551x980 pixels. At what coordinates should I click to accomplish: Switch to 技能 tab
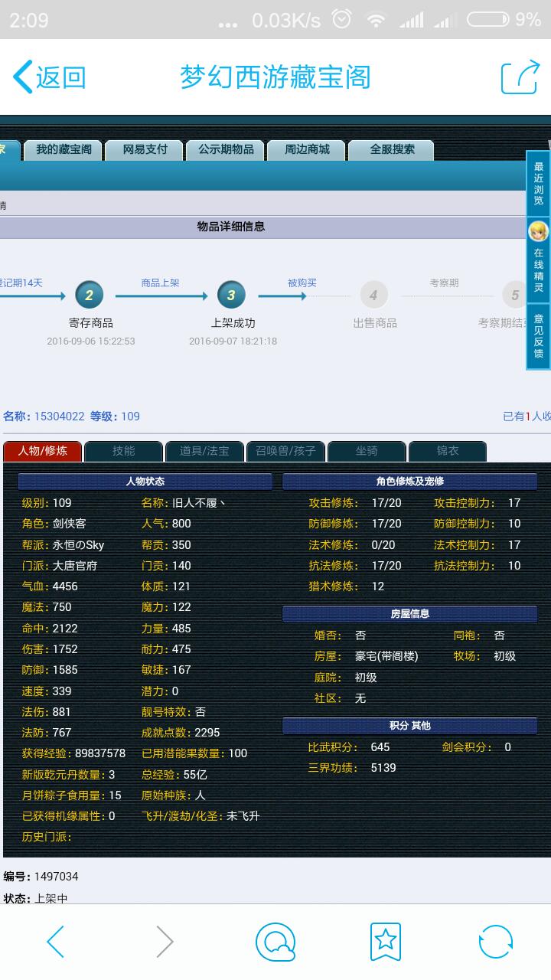[123, 451]
